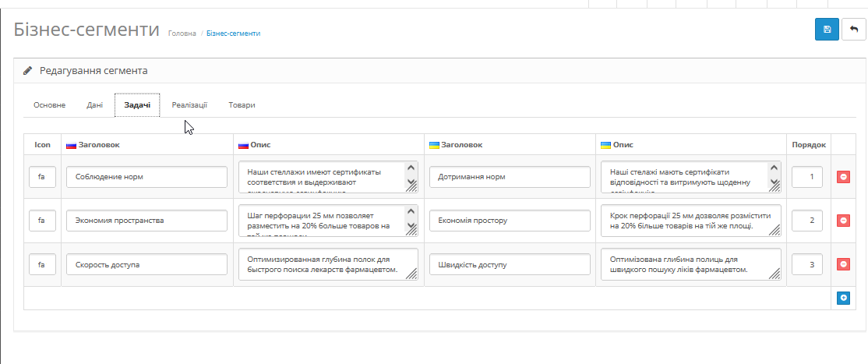Focus the Экономия пространства title input
This screenshot has height=364, width=868.
146,221
